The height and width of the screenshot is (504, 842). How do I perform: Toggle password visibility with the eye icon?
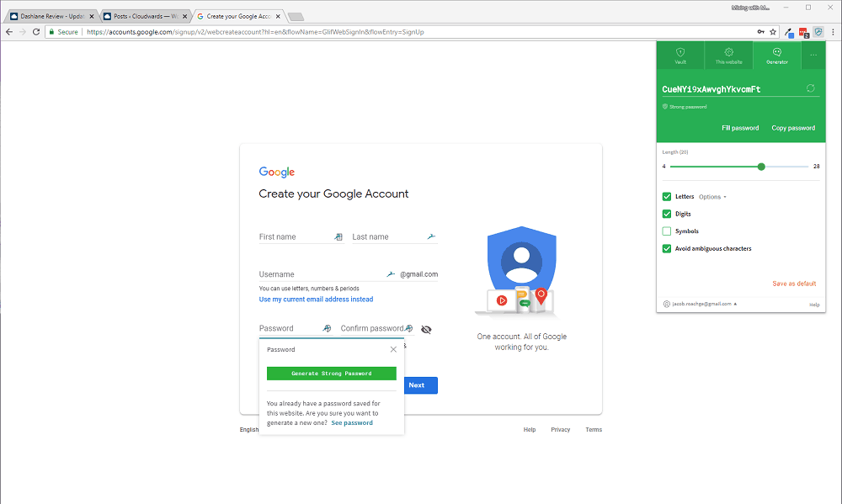[426, 329]
